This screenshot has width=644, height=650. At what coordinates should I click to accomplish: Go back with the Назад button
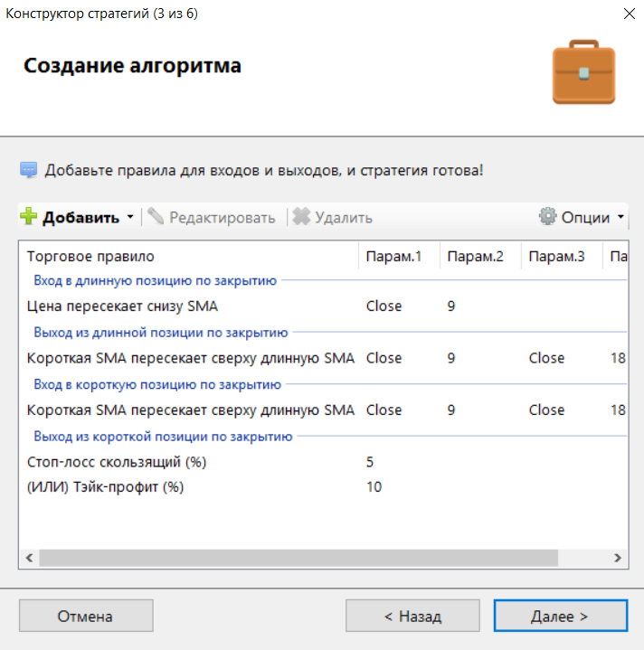[412, 616]
